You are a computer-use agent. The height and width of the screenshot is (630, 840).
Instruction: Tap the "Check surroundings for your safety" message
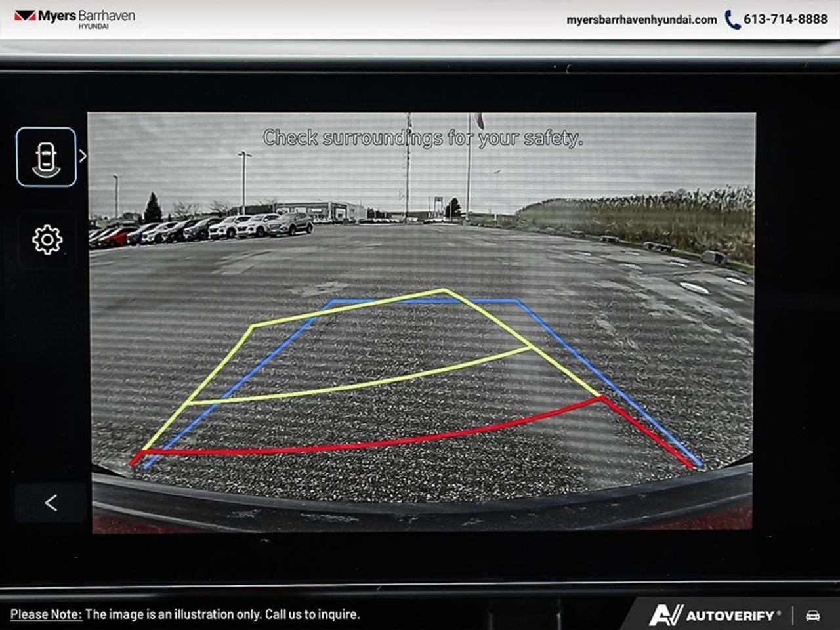click(x=423, y=138)
